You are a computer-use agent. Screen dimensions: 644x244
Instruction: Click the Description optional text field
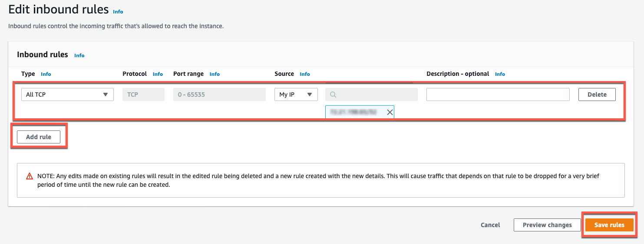[x=498, y=94]
